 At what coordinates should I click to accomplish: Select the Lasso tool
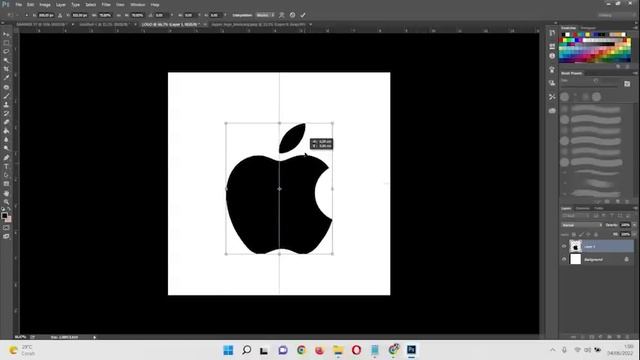(6, 51)
